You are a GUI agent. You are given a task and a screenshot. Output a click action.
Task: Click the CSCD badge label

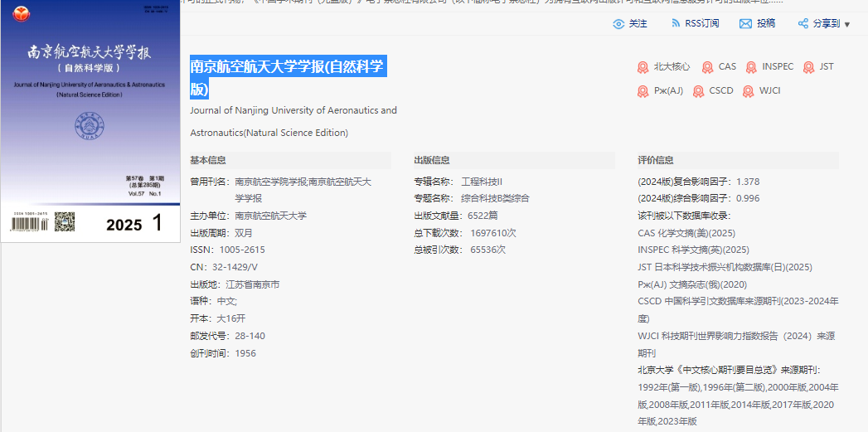(721, 91)
